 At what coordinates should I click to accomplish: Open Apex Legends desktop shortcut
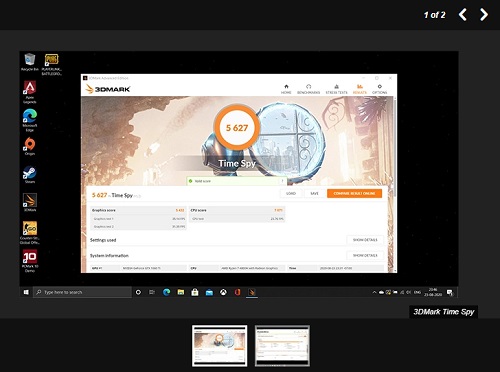tap(30, 92)
